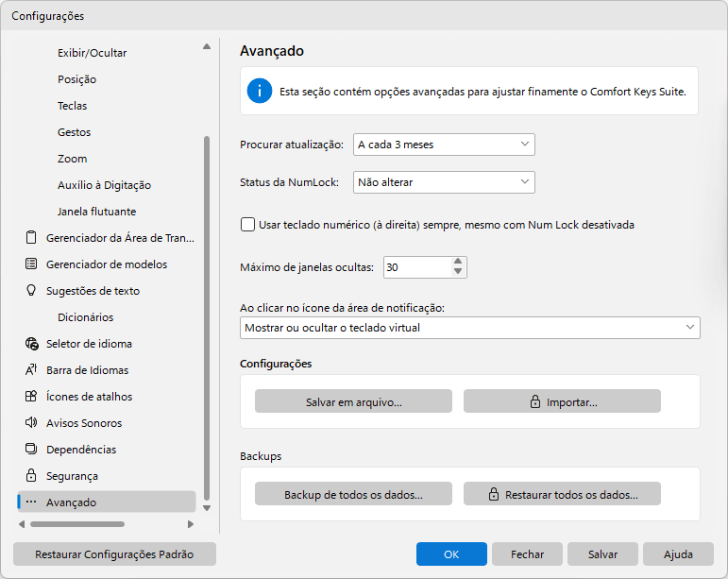Click the padlock icon beside Segurança
This screenshot has width=728, height=579.
31,475
